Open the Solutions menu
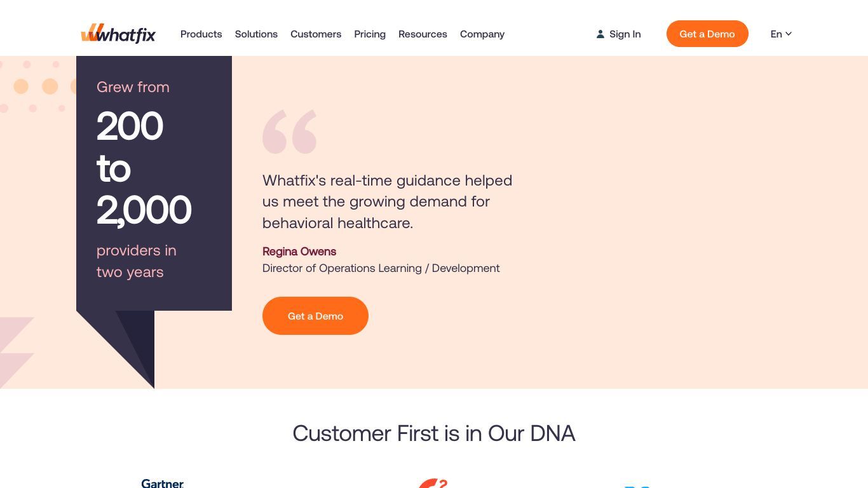Image resolution: width=868 pixels, height=488 pixels. point(256,34)
